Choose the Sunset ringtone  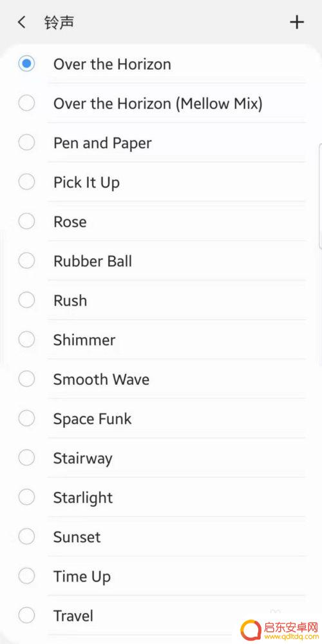click(161, 537)
